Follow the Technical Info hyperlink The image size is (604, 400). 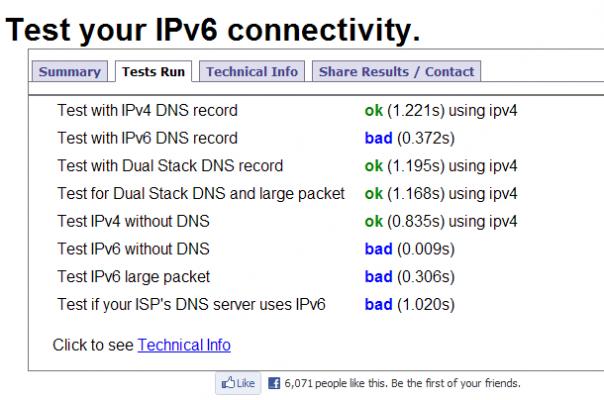tap(184, 345)
